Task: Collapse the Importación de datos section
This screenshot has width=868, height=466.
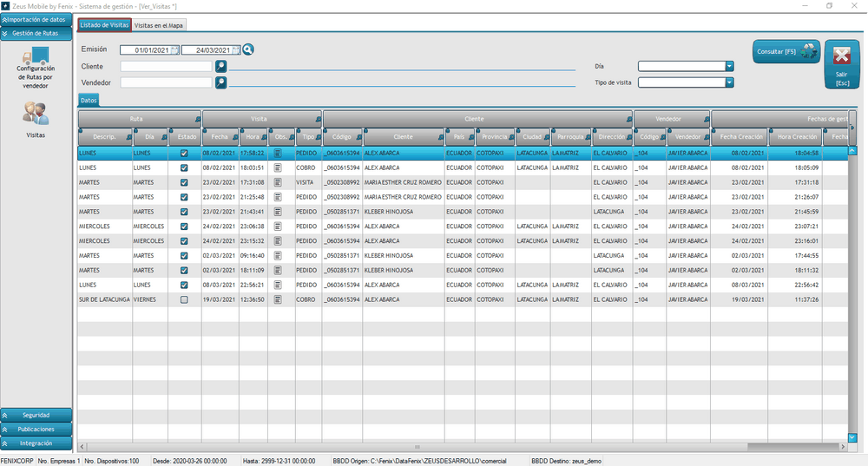Action: [36, 19]
